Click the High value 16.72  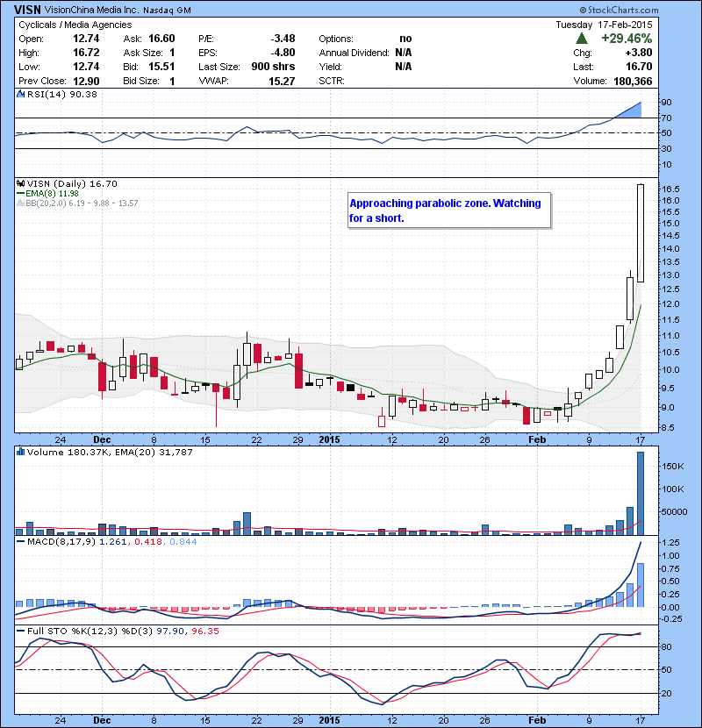tap(86, 53)
